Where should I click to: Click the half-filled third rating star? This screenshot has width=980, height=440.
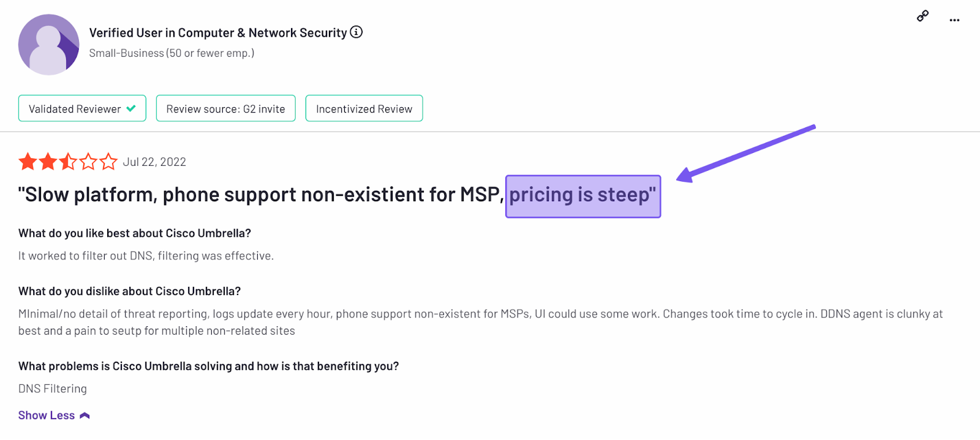pos(68,162)
